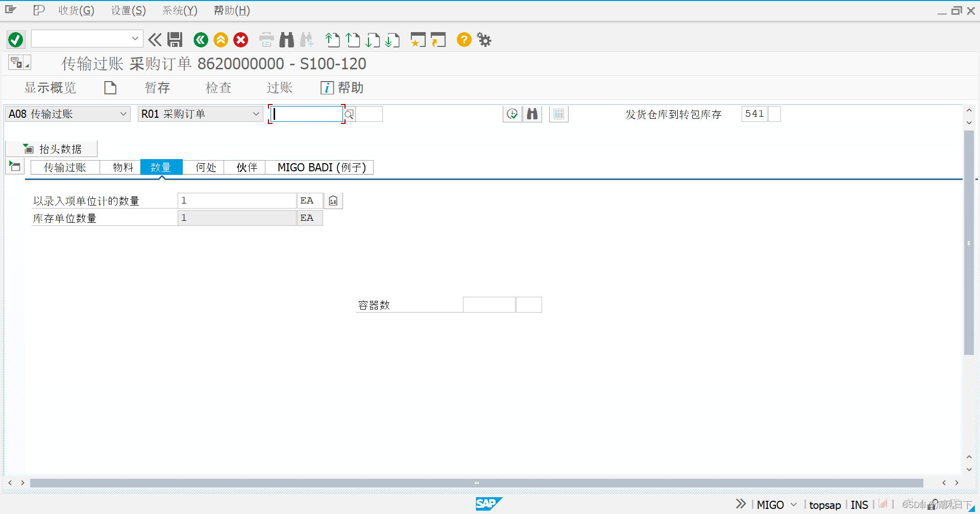Click the purchase order item number field
The width and height of the screenshot is (980, 514).
click(369, 114)
